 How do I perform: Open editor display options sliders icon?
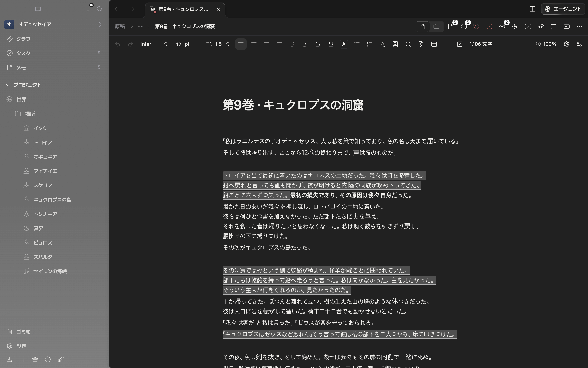click(579, 44)
